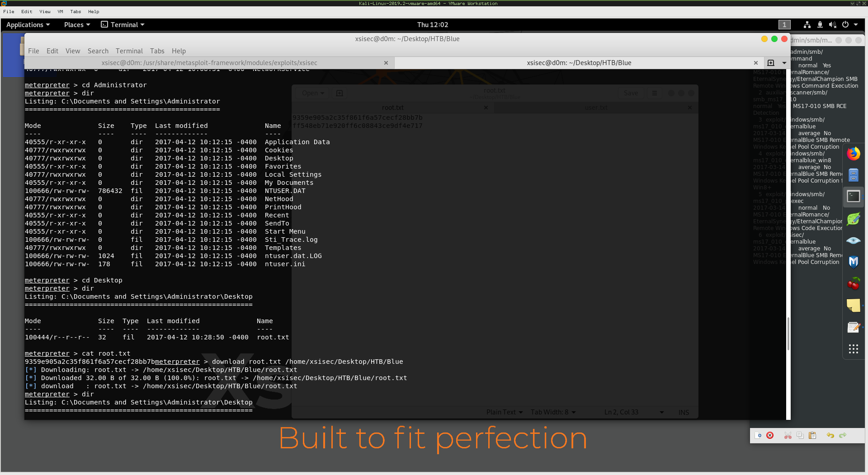Click the red close-document icon in bottom toolbar
The height and width of the screenshot is (475, 868).
click(x=770, y=436)
